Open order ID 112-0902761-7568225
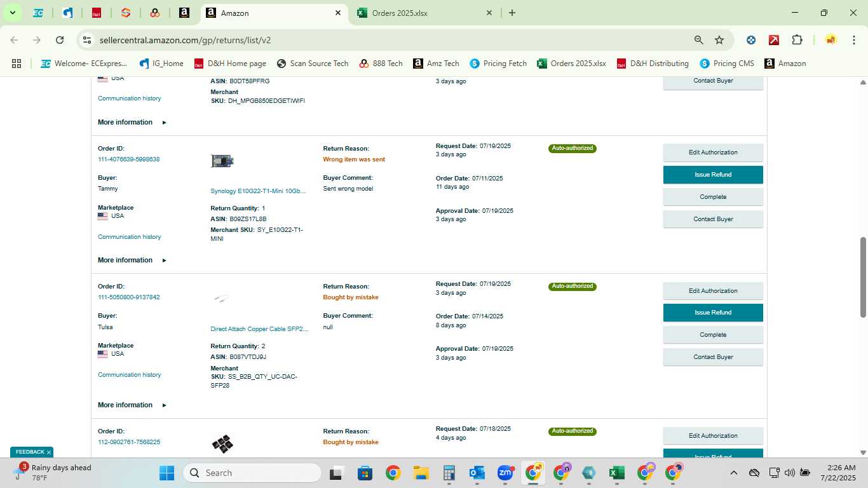The height and width of the screenshot is (488, 868). click(x=129, y=442)
